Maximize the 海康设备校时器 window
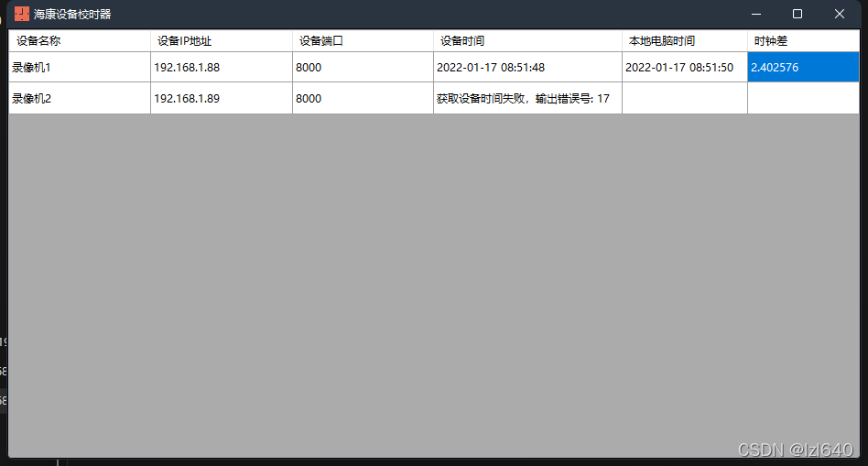 tap(797, 14)
